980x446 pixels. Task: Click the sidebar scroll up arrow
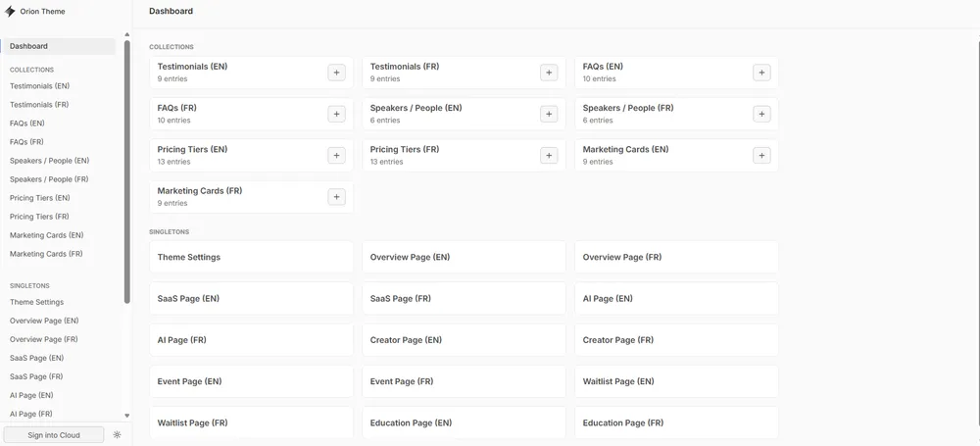(126, 35)
